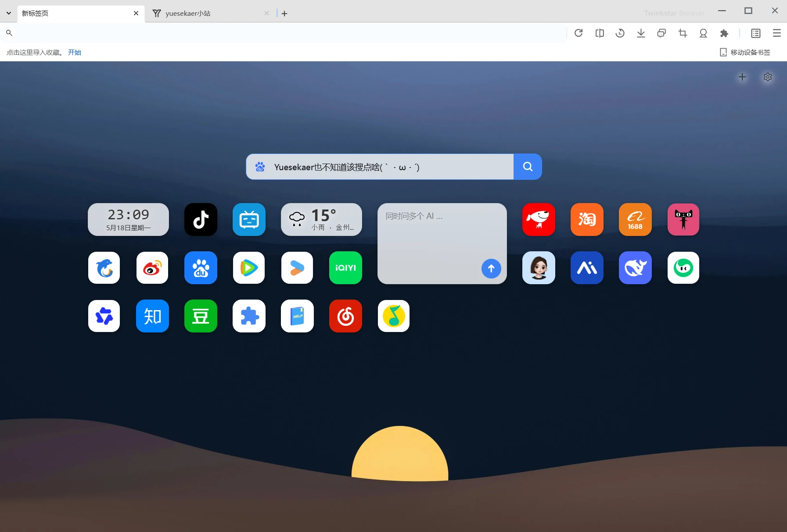
Task: Click the 同时问多个 AI text box
Action: [x=442, y=243]
